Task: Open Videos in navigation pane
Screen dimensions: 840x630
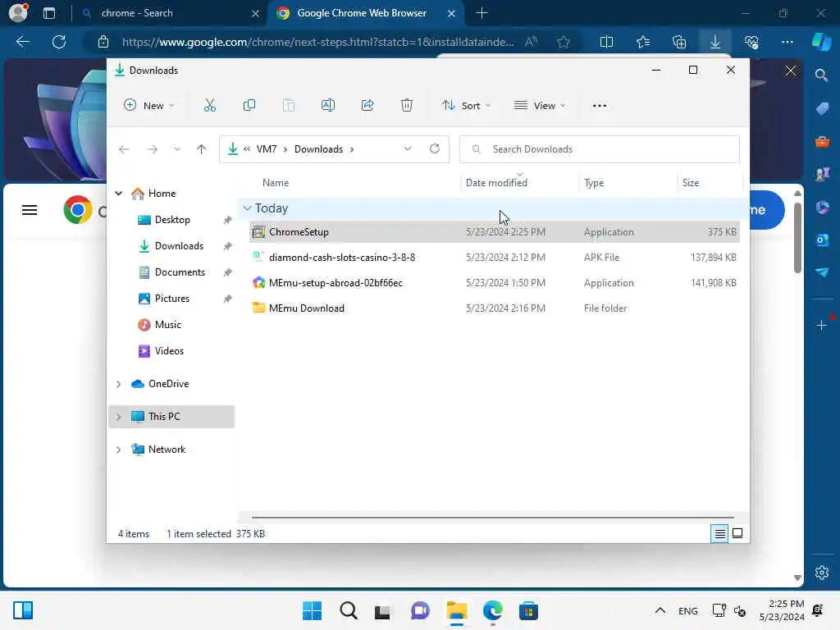Action: [169, 351]
